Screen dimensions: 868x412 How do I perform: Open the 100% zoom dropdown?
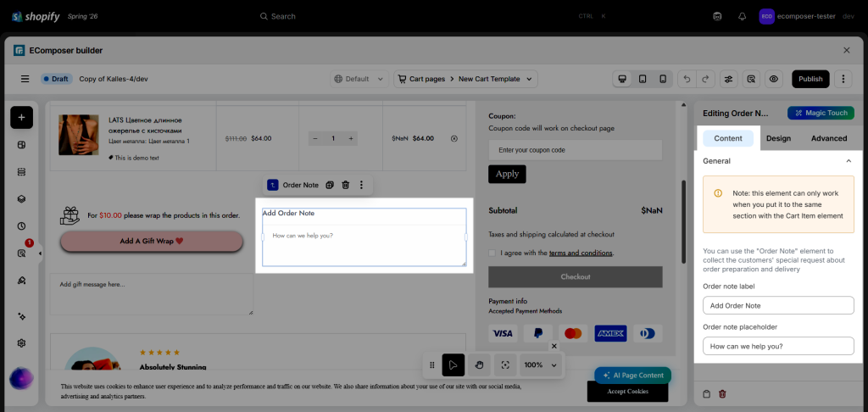541,365
